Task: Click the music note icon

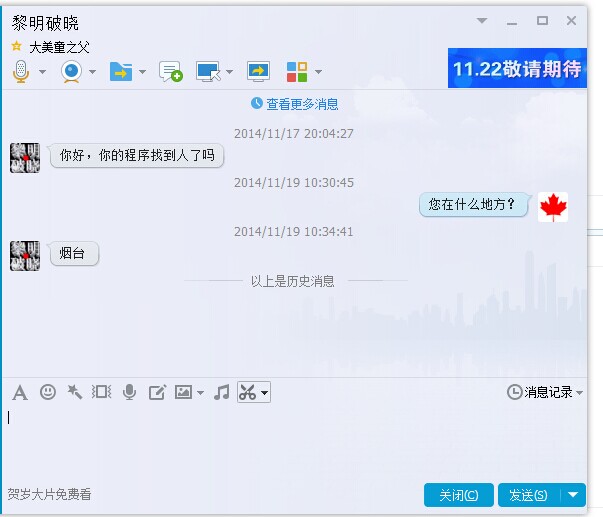Action: coord(222,393)
